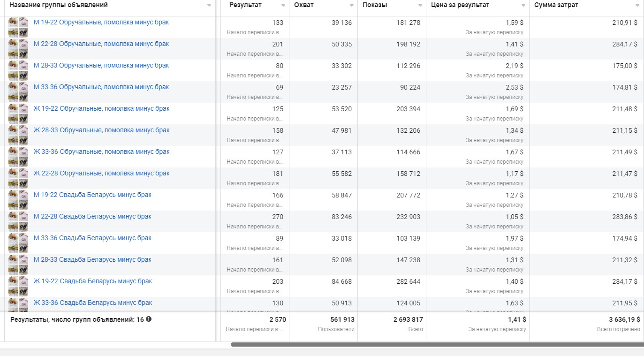Click the info icon beside ad group count
This screenshot has width=644, height=356.
click(x=149, y=319)
